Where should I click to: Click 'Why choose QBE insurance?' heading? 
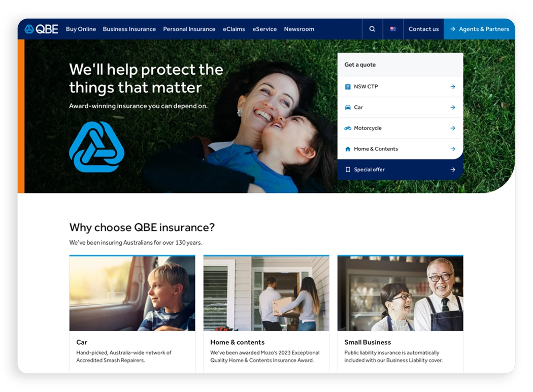[x=142, y=227]
